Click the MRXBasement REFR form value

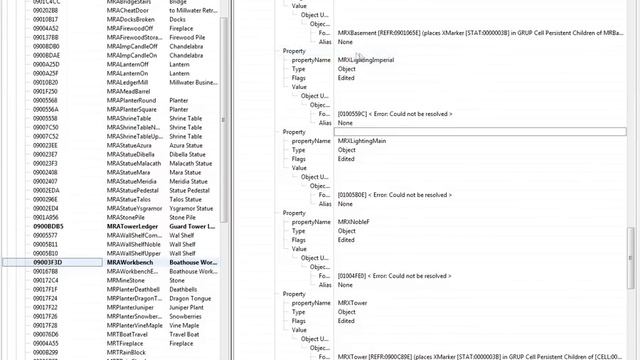click(x=480, y=33)
